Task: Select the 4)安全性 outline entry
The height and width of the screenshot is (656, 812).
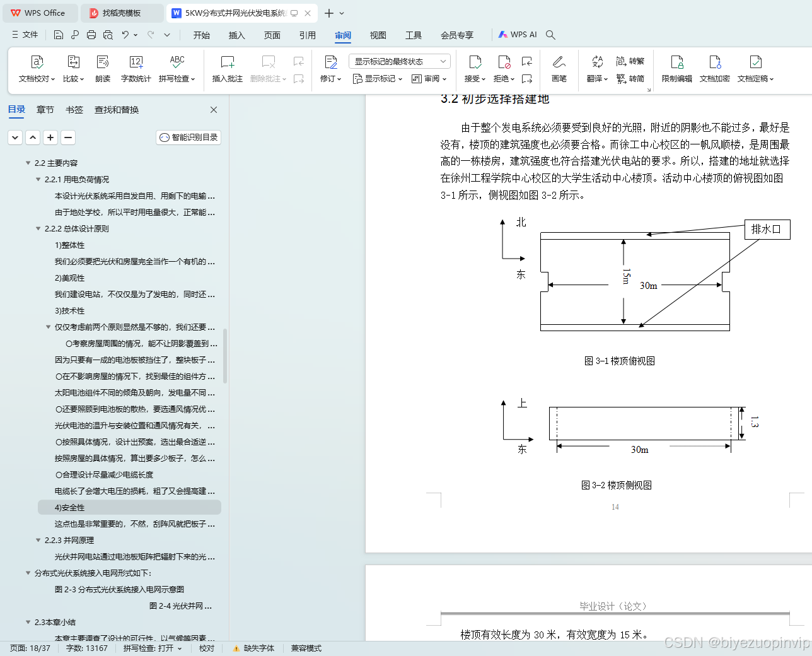Action: (x=129, y=508)
